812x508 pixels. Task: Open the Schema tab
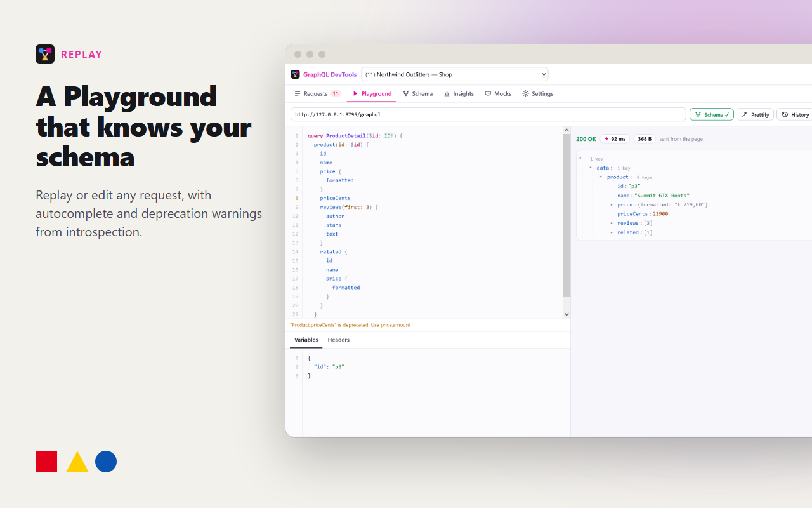pos(418,94)
